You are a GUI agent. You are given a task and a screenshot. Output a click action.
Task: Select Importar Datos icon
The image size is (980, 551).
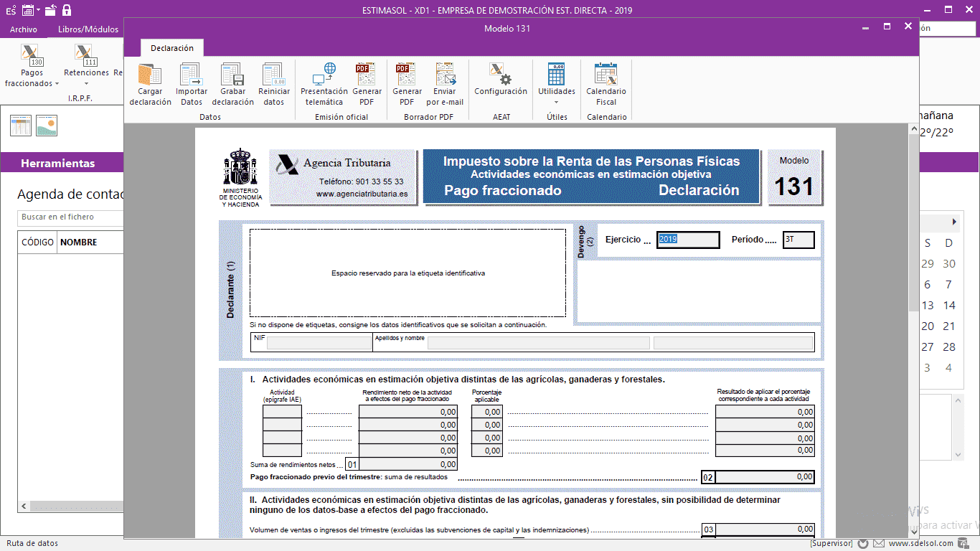[x=192, y=85]
